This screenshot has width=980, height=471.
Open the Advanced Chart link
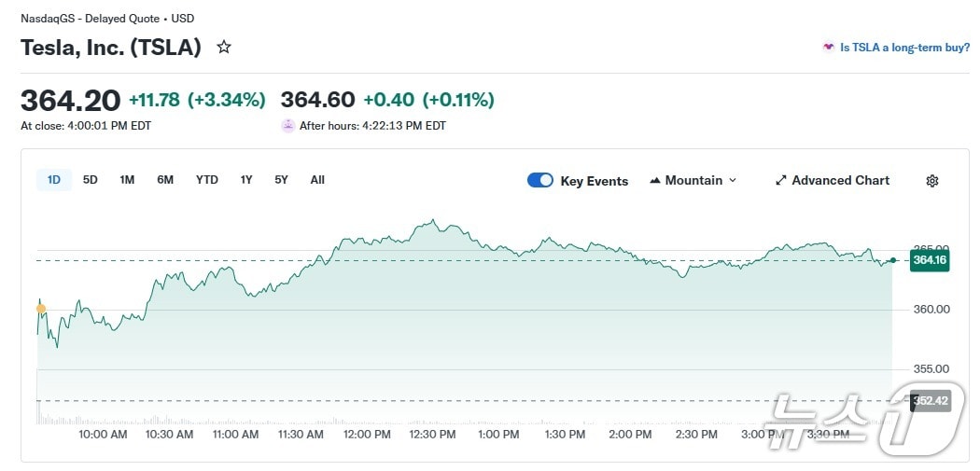[840, 181]
